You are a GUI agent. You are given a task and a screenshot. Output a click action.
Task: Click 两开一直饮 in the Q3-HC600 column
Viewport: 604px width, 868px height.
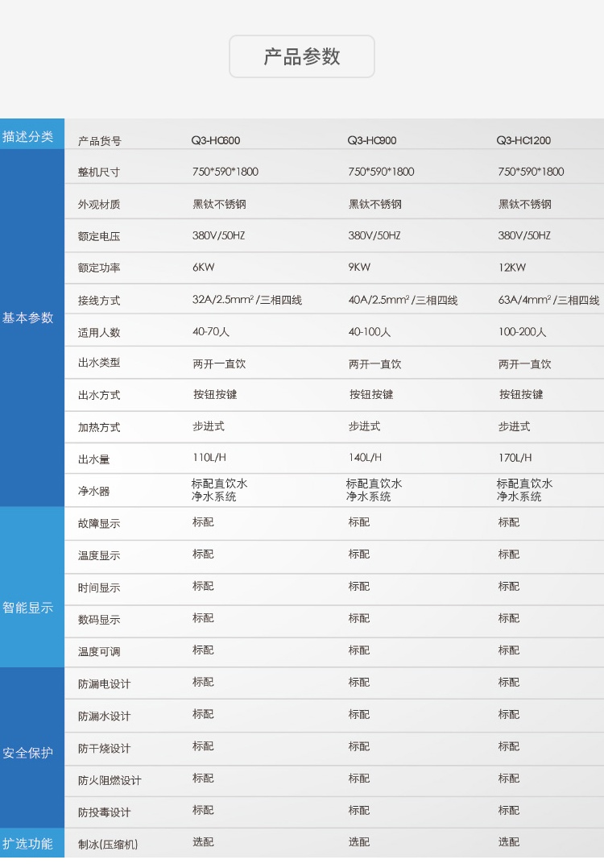pos(219,364)
